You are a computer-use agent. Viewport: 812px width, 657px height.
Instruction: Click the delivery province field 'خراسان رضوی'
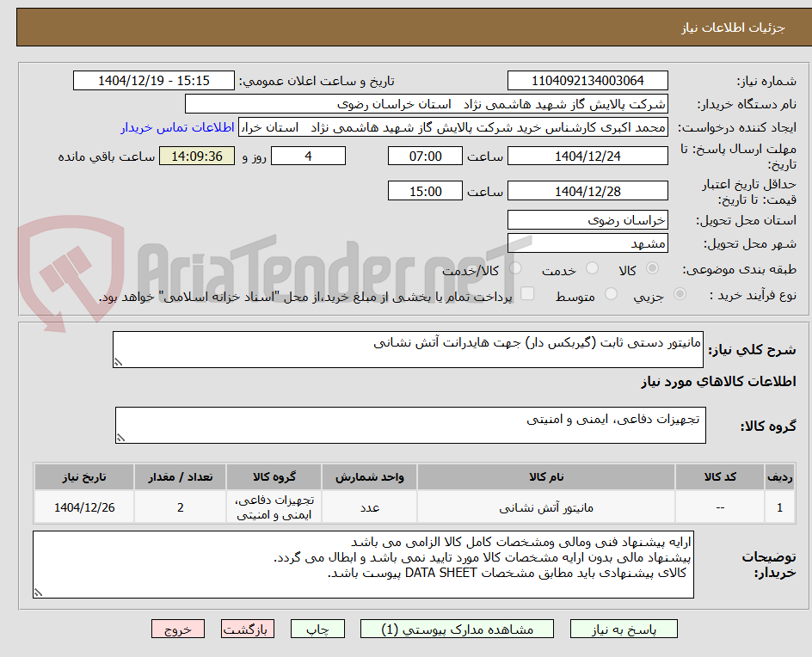click(x=587, y=220)
